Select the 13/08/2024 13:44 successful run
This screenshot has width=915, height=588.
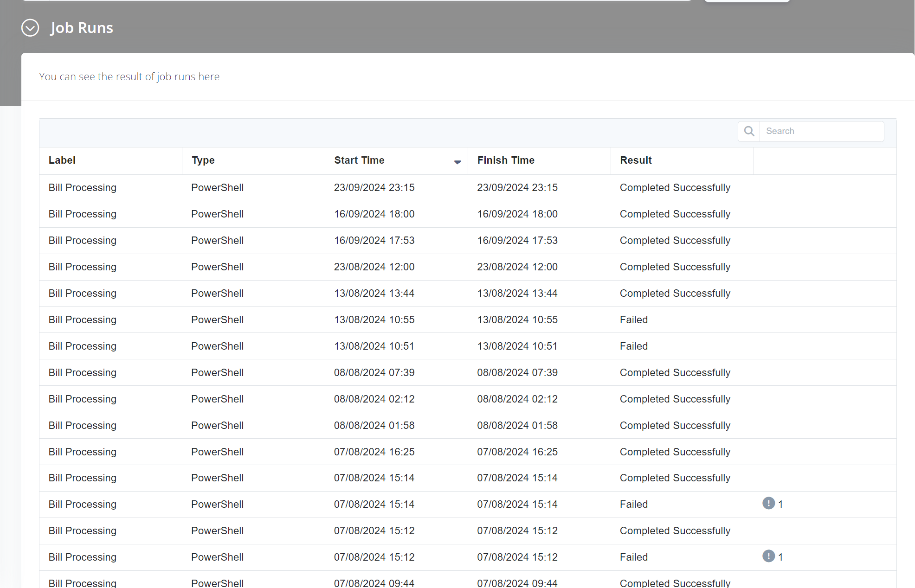pos(374,294)
